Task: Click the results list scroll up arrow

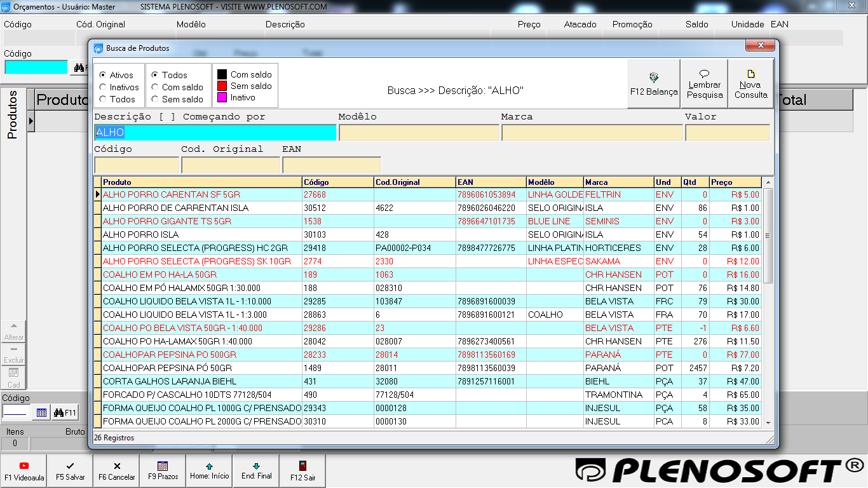Action: (x=768, y=182)
